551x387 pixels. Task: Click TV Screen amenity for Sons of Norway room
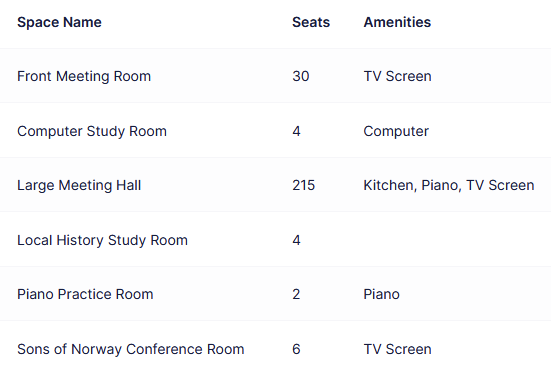coord(397,349)
